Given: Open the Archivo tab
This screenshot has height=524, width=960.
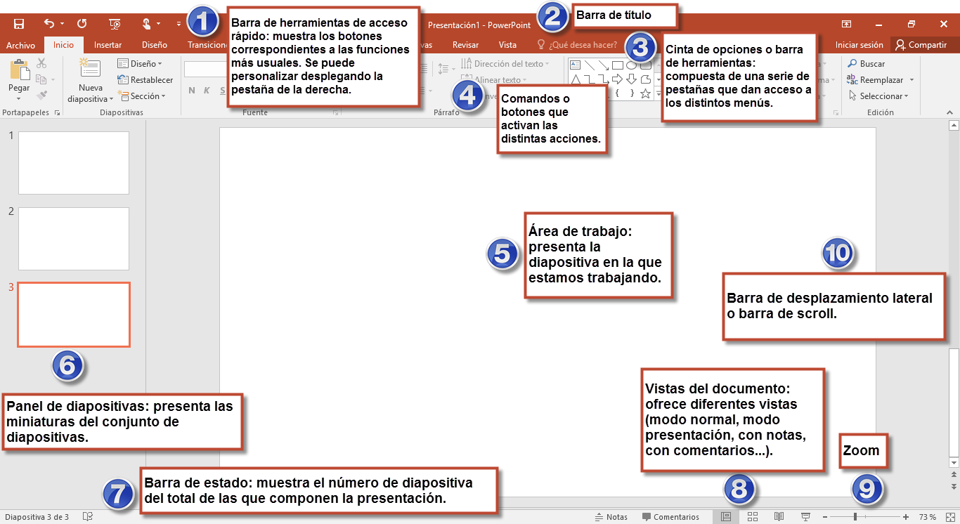Looking at the screenshot, I should click(21, 45).
